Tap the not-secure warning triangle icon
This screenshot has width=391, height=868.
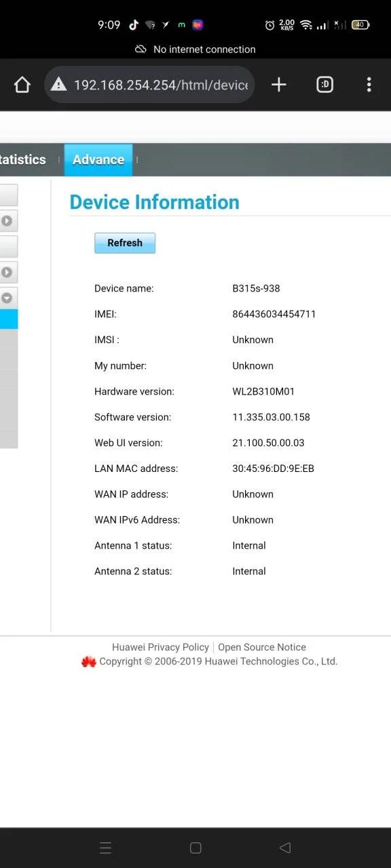pos(59,85)
